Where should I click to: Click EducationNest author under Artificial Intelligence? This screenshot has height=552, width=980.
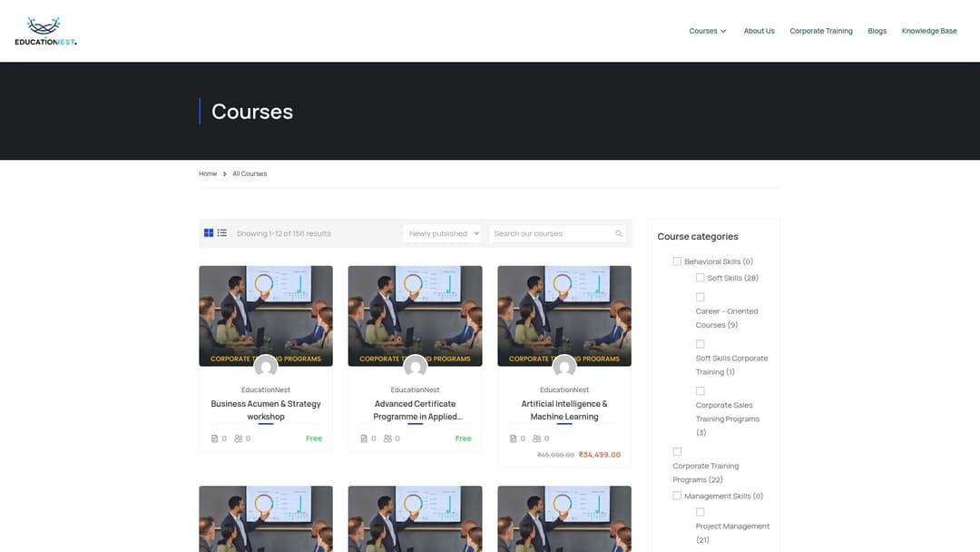click(564, 389)
